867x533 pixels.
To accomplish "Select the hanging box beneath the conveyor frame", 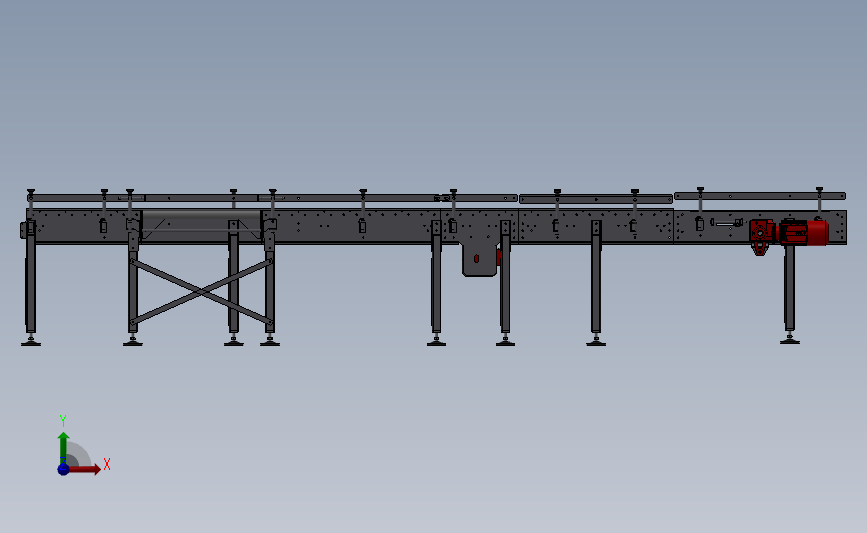I will tap(480, 259).
